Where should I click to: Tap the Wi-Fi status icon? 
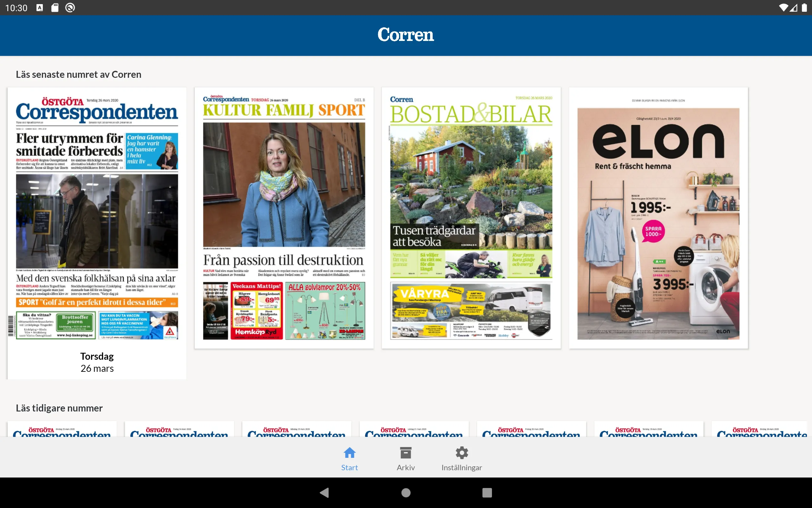pos(783,8)
